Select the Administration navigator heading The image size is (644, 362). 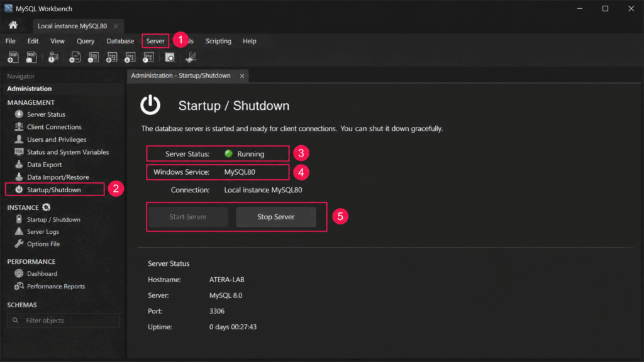pos(29,89)
